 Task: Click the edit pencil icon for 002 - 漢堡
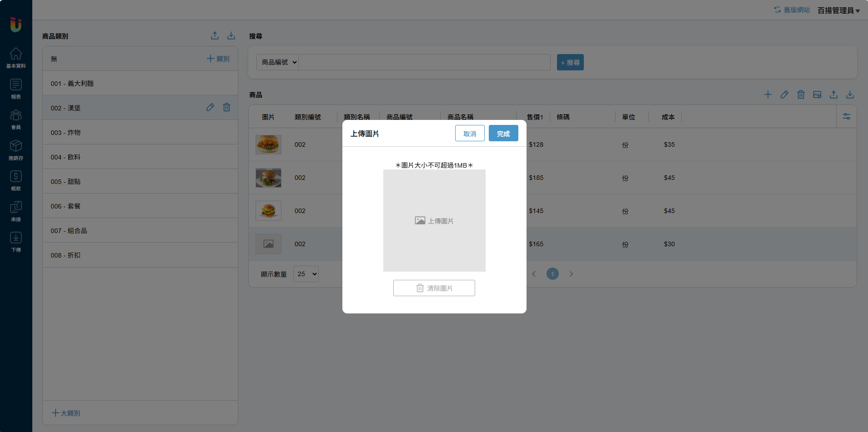(x=210, y=108)
